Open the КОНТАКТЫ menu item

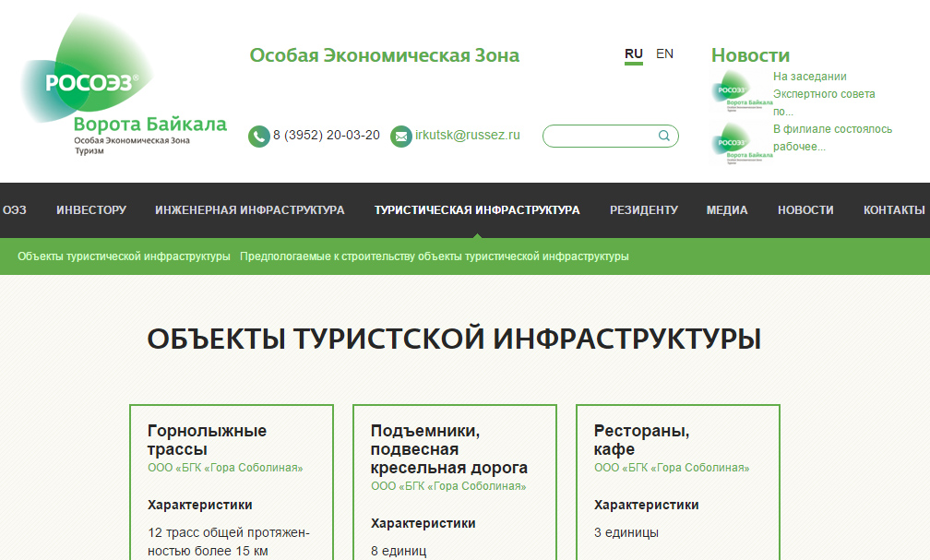pyautogui.click(x=893, y=210)
